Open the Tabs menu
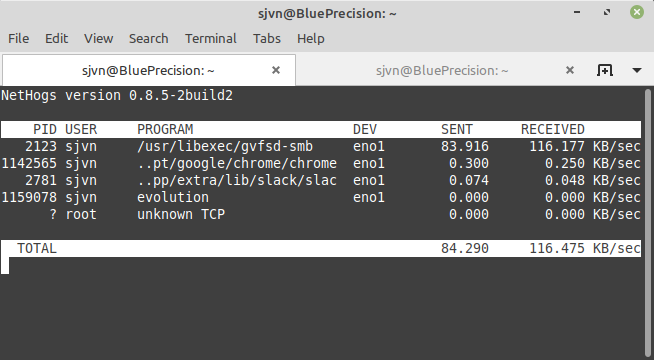Screen dimensions: 654x360 click(x=267, y=38)
